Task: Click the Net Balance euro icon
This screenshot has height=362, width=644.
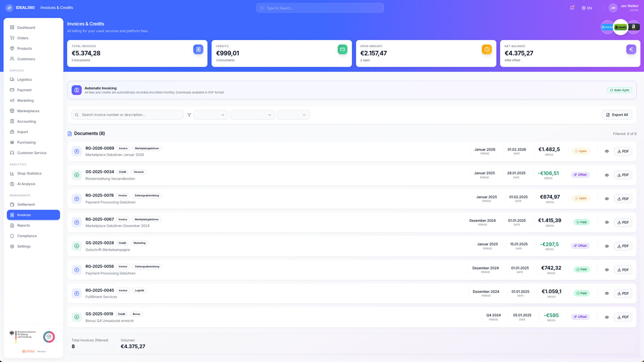Action: (x=631, y=49)
